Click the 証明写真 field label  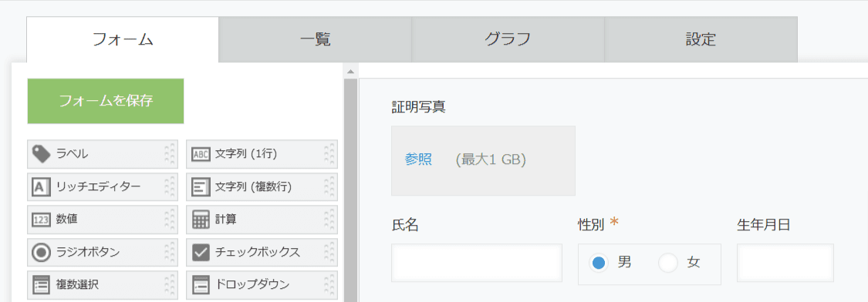(x=418, y=107)
